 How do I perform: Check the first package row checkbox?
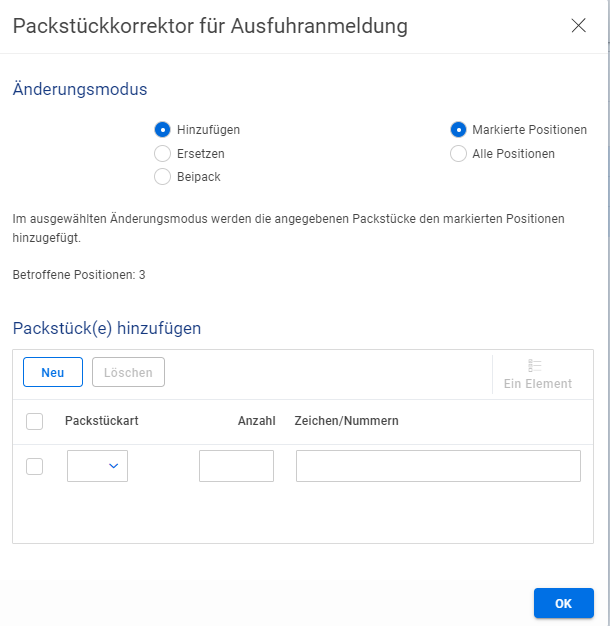tap(34, 466)
